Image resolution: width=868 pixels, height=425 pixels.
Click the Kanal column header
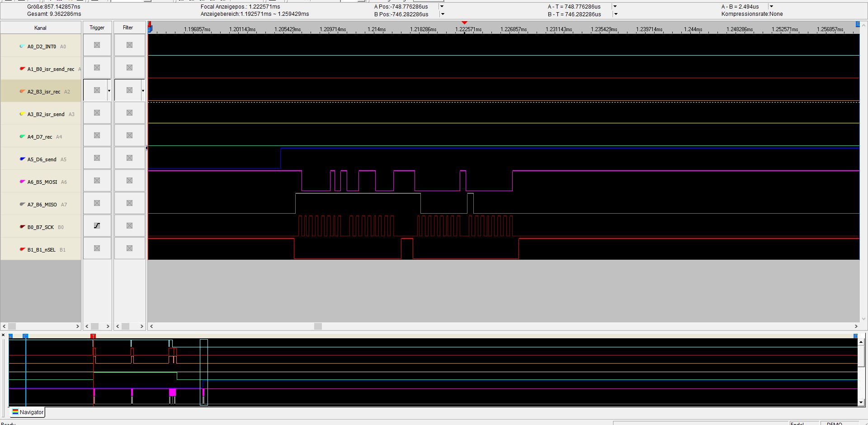(x=40, y=28)
